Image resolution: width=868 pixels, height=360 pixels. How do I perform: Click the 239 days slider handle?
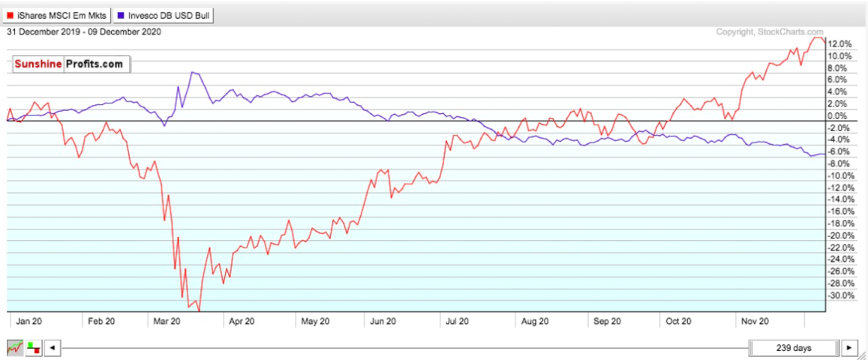[x=793, y=348]
